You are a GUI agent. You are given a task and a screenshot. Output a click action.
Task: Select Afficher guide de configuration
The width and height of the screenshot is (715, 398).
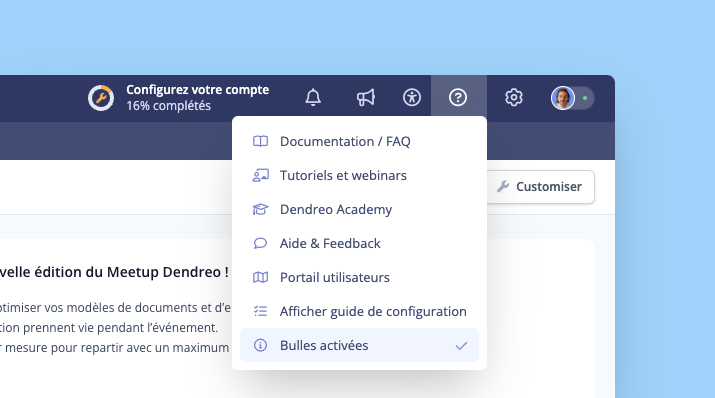(x=359, y=311)
